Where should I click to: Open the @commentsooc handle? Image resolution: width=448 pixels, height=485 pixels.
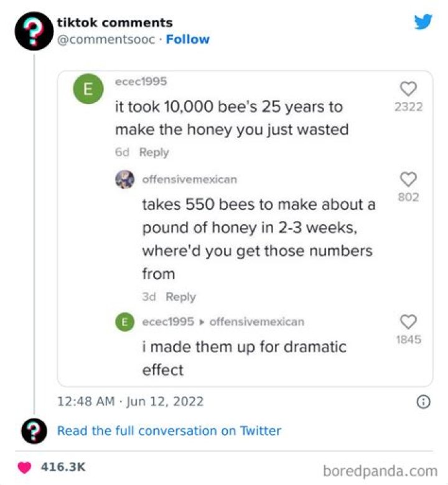pyautogui.click(x=106, y=39)
